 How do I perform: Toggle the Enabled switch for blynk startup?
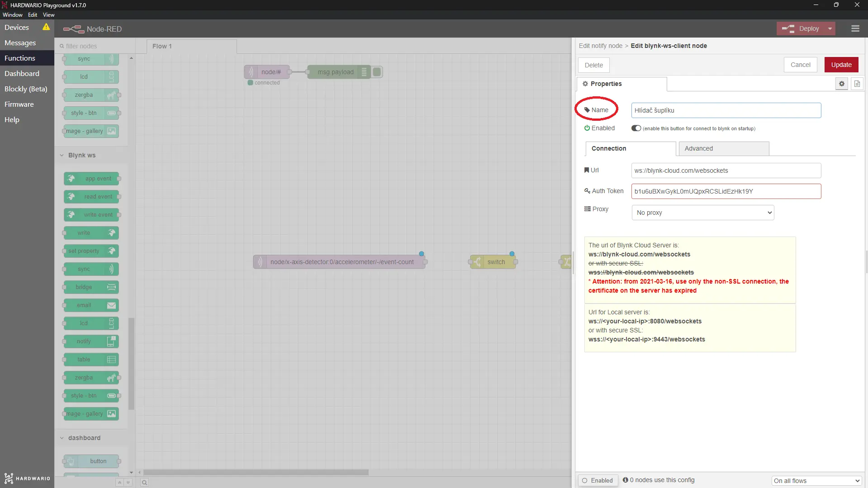point(636,128)
